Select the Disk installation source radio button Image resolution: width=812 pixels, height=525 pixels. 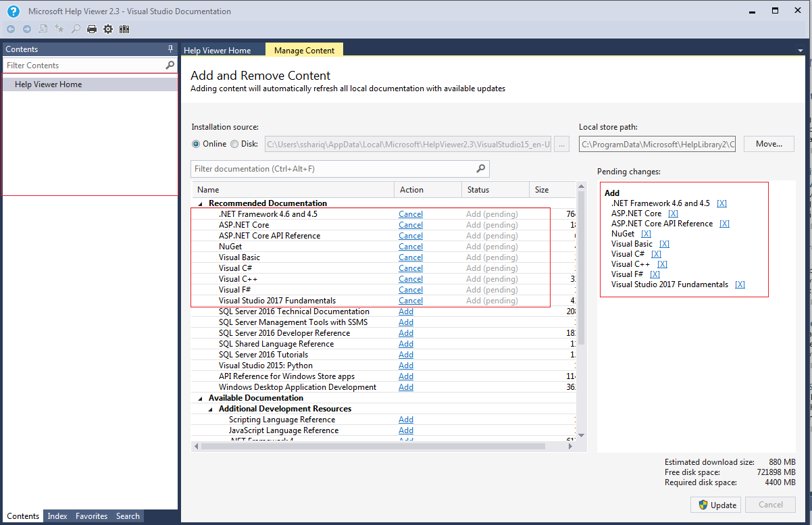tap(234, 144)
